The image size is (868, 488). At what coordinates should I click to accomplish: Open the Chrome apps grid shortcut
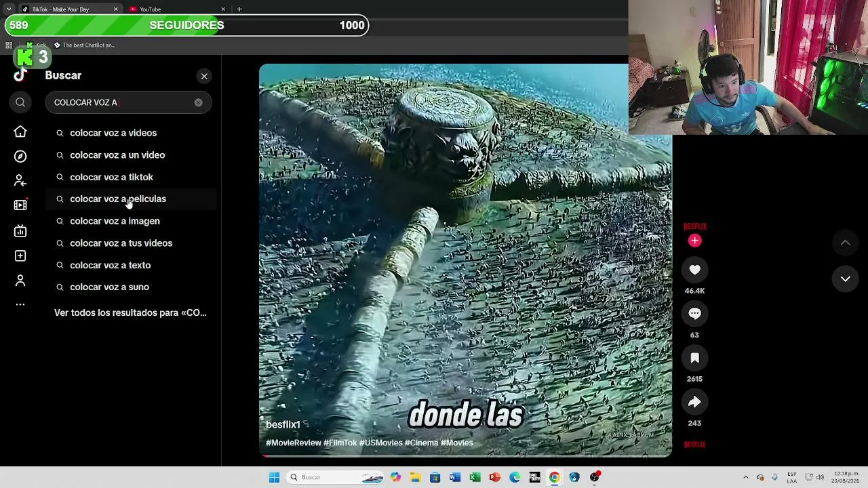pyautogui.click(x=9, y=45)
